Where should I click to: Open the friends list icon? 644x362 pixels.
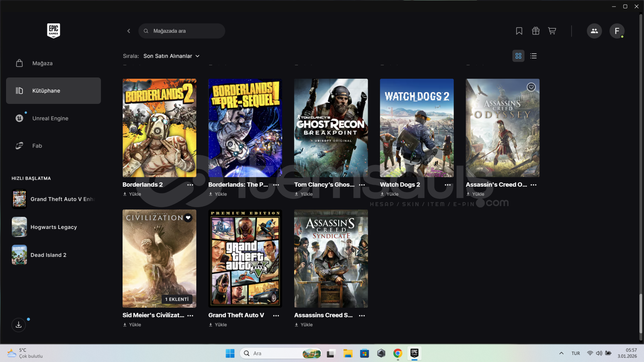pos(594,31)
